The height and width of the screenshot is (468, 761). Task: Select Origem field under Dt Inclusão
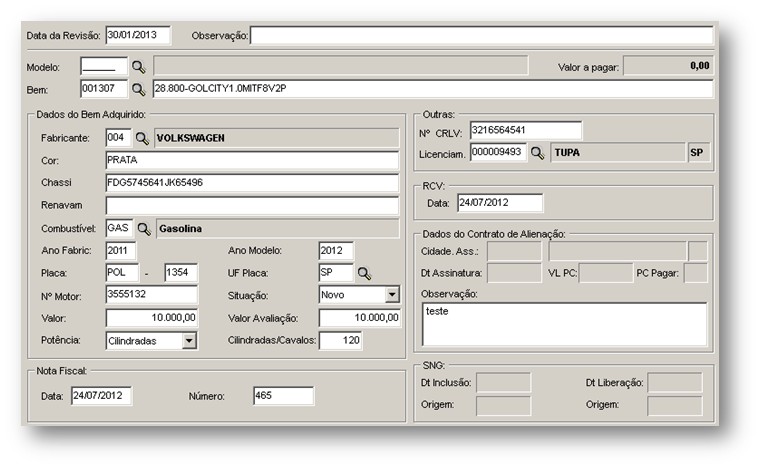(x=503, y=406)
